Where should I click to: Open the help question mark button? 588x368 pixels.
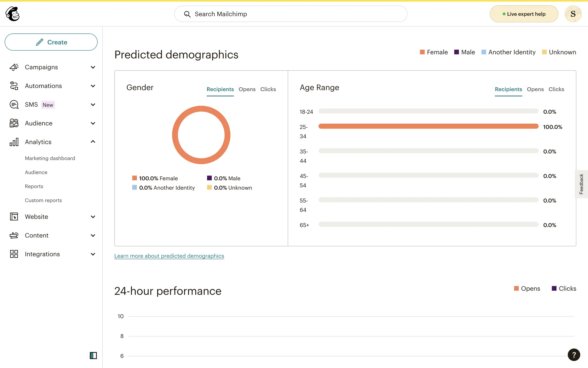pos(574,355)
